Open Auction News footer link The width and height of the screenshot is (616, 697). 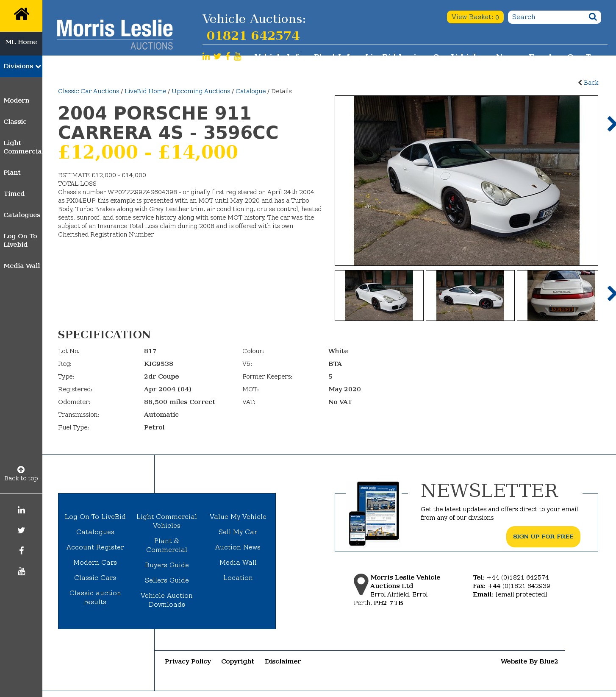[238, 547]
